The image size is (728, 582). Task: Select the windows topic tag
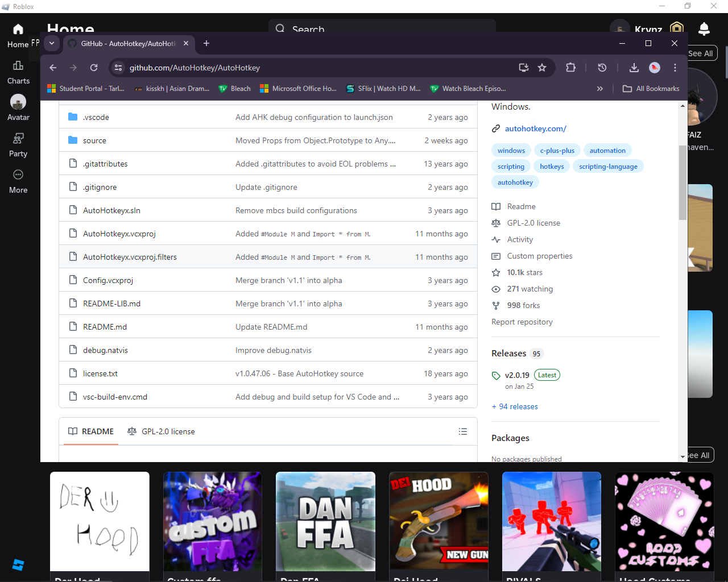(511, 151)
